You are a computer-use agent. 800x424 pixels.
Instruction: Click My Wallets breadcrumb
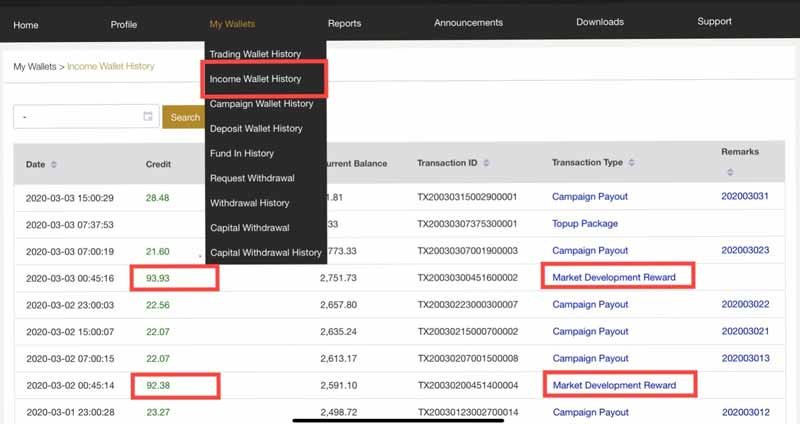pyautogui.click(x=35, y=67)
